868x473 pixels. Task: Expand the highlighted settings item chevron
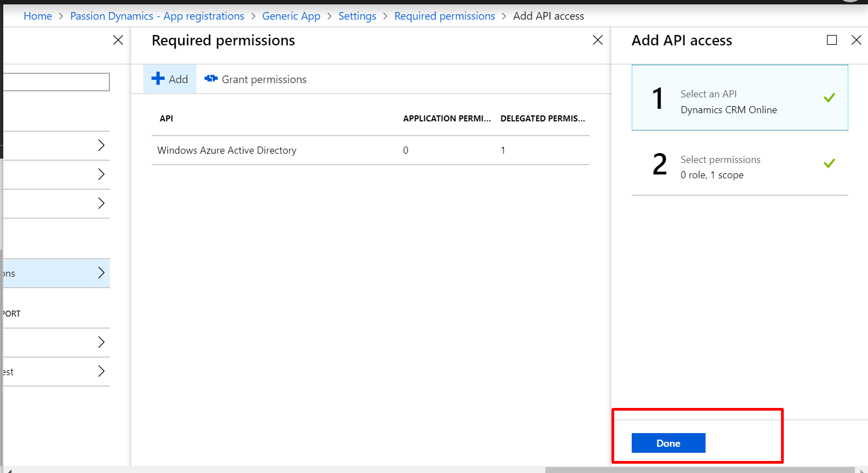(101, 273)
